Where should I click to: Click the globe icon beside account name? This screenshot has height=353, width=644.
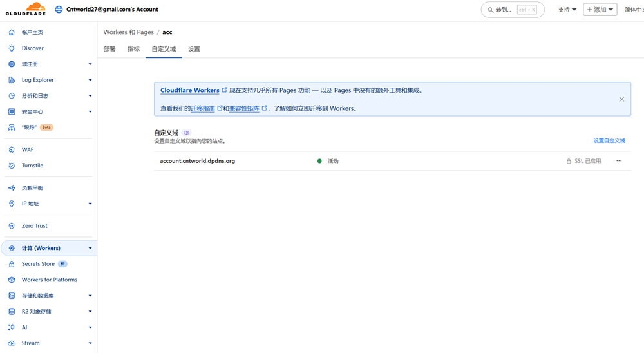tap(59, 10)
